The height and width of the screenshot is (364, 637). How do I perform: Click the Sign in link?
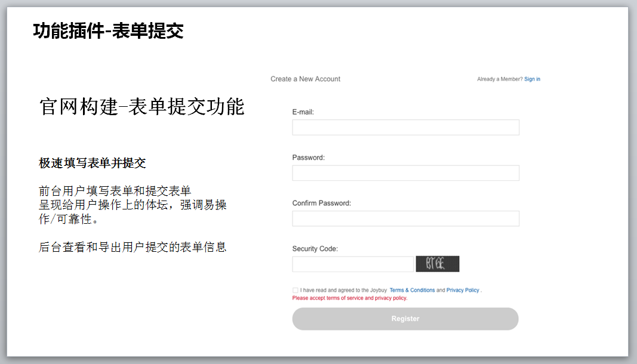tap(532, 79)
